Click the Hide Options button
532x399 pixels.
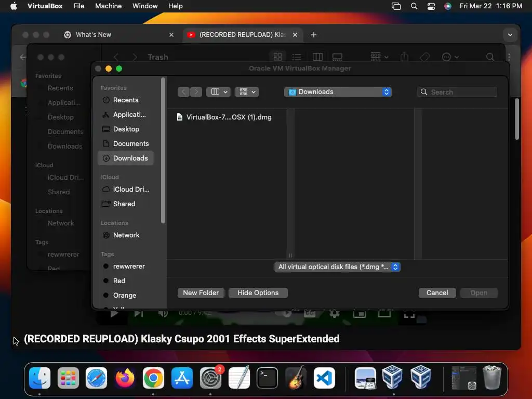[x=258, y=293]
